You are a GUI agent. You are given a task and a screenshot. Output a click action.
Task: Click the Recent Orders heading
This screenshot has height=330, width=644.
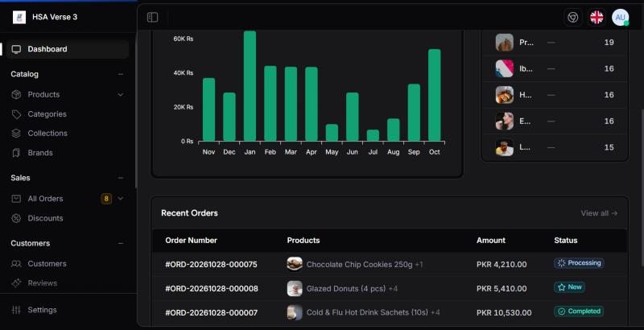tap(189, 213)
